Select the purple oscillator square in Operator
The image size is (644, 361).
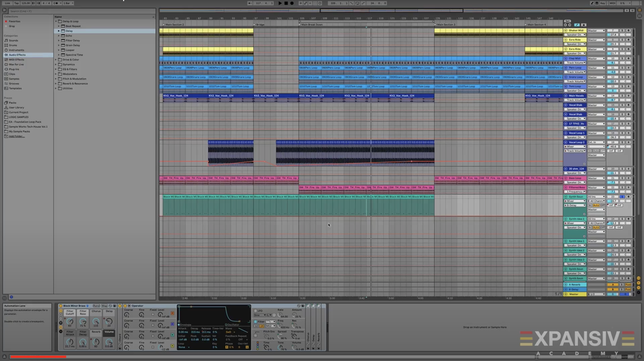pos(172,324)
